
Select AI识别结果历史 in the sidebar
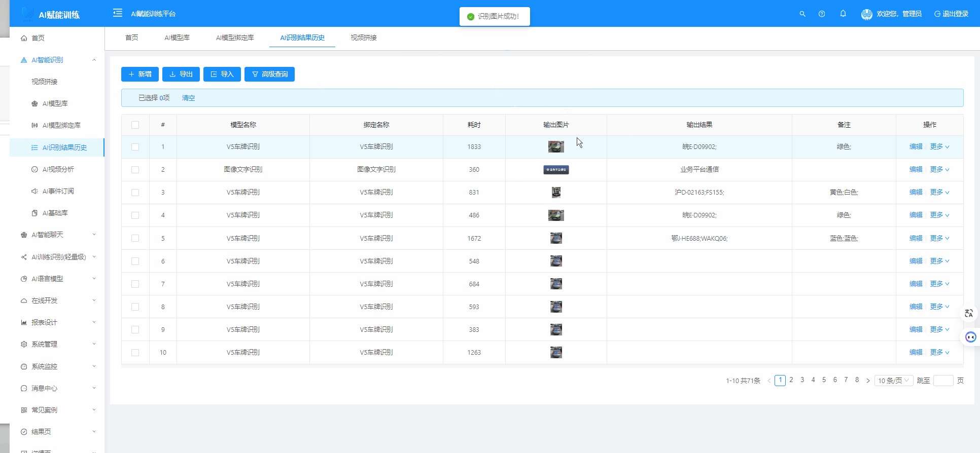pyautogui.click(x=57, y=147)
